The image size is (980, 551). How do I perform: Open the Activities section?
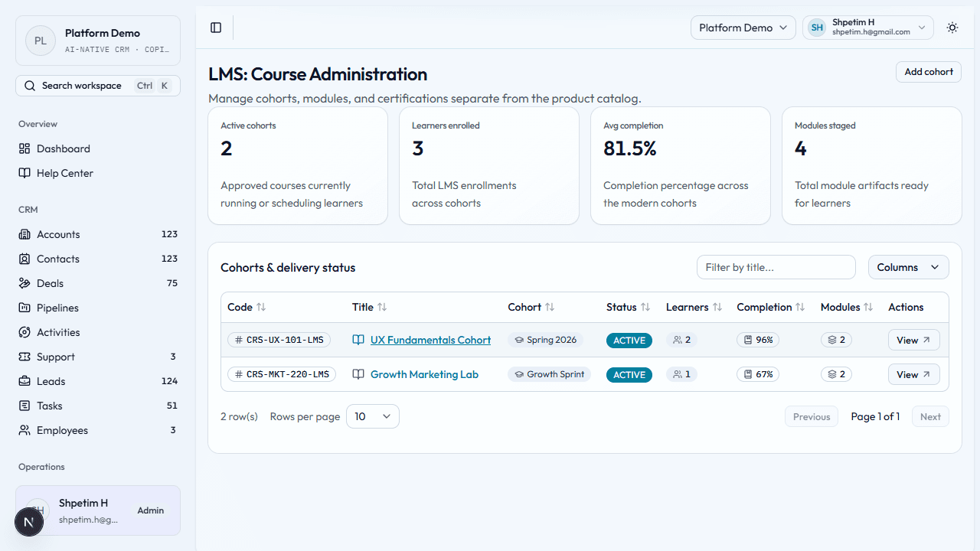(x=59, y=332)
